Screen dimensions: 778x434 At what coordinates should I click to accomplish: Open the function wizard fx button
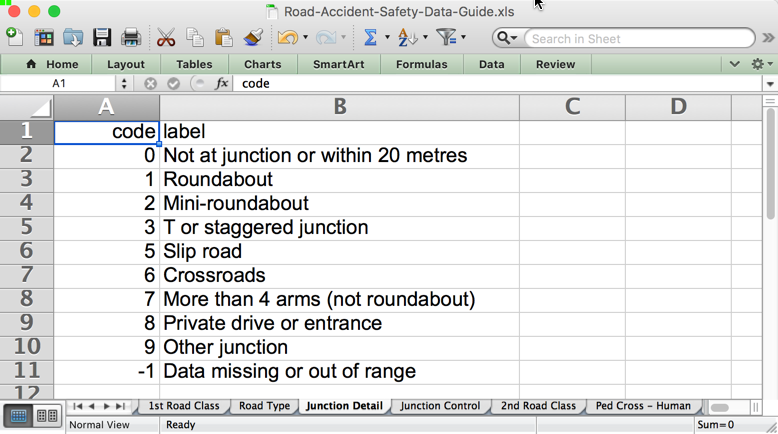221,84
